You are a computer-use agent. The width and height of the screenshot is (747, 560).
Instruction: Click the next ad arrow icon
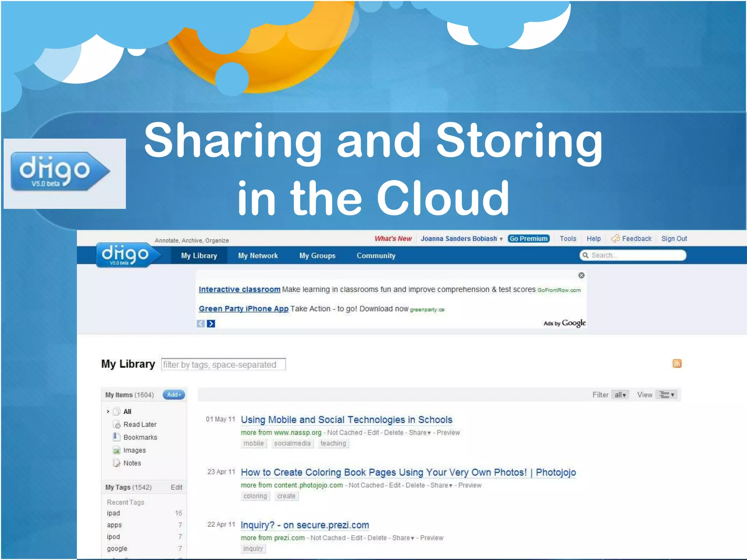tap(211, 323)
